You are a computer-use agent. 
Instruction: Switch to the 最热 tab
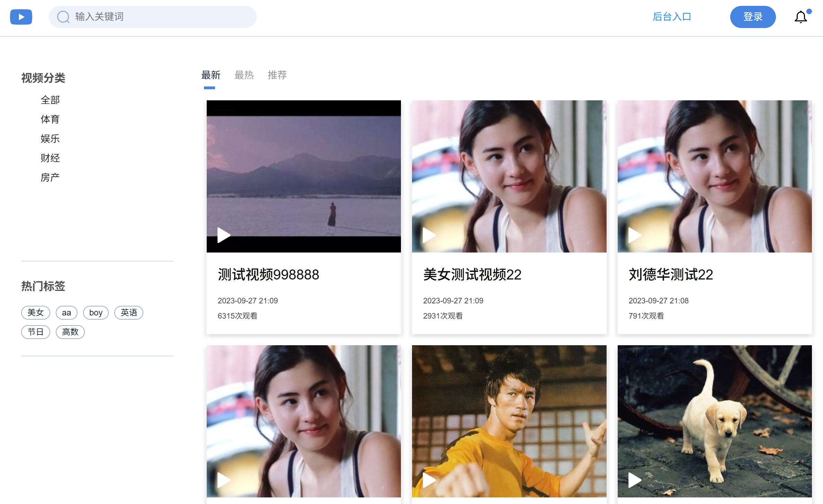[244, 75]
